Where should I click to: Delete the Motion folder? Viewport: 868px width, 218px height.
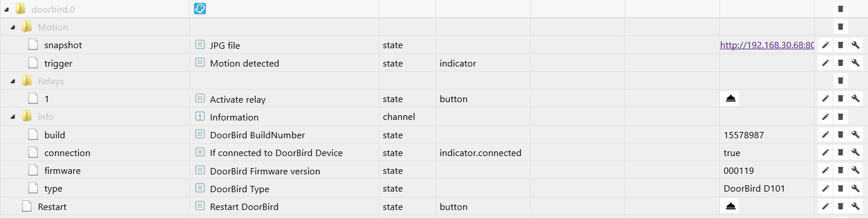point(840,27)
